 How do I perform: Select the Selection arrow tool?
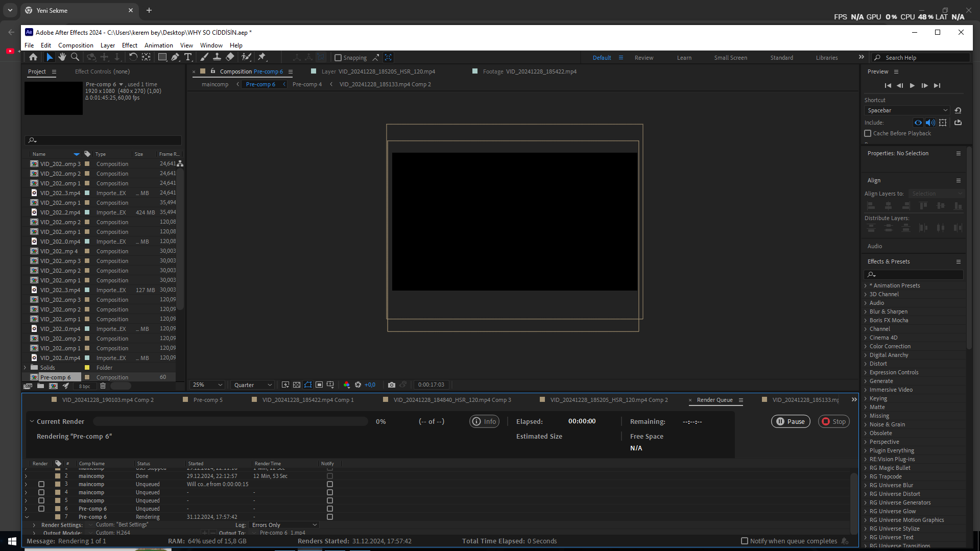click(50, 57)
